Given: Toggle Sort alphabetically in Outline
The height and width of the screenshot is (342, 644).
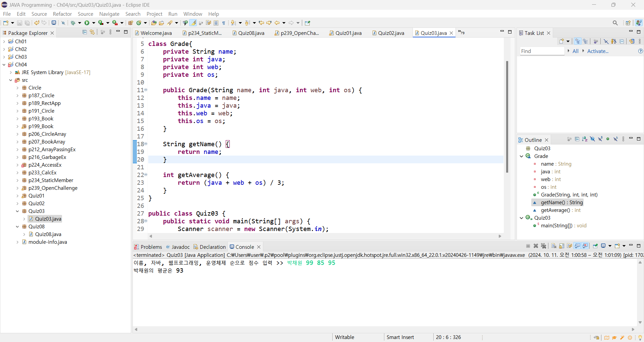Looking at the screenshot, I should pos(585,139).
